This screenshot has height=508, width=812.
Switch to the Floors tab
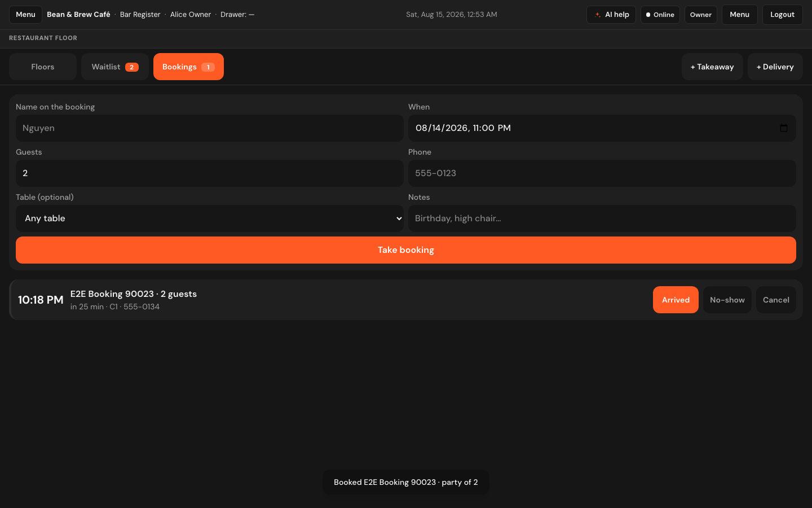pos(43,67)
